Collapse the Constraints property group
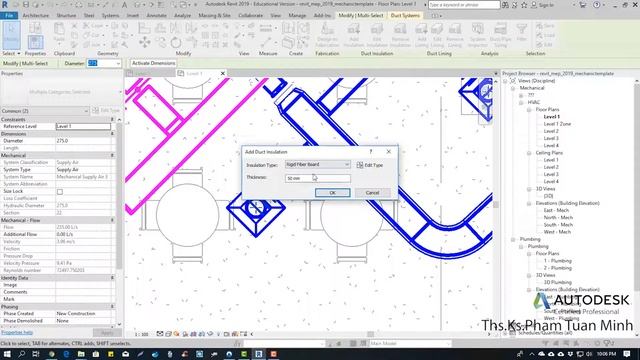The image size is (640, 360). pyautogui.click(x=112, y=120)
